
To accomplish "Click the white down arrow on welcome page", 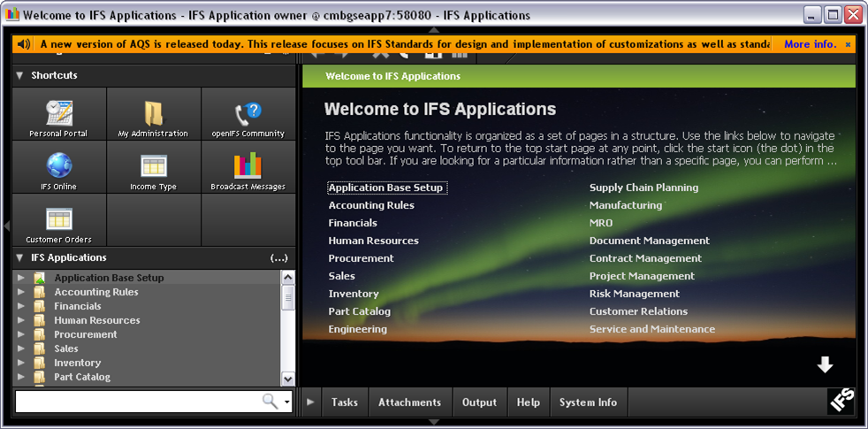I will pyautogui.click(x=825, y=364).
